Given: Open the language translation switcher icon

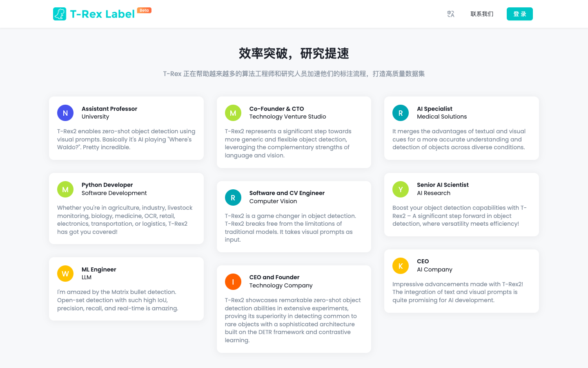Looking at the screenshot, I should click(451, 14).
